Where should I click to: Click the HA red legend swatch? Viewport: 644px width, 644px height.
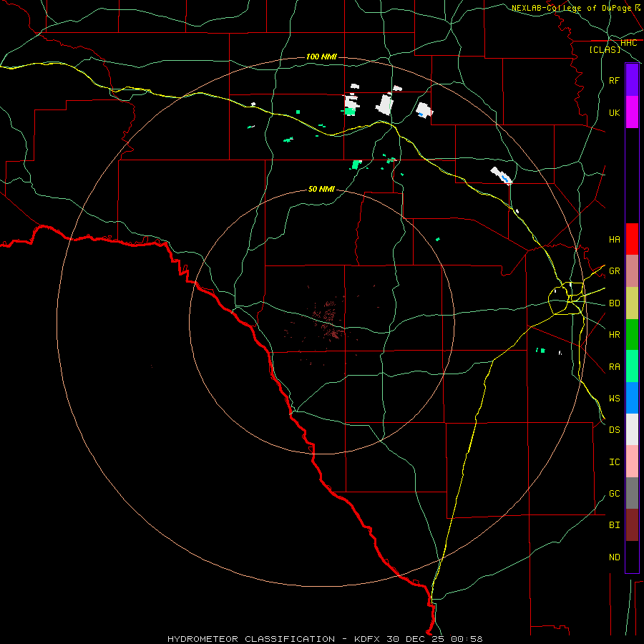tap(632, 239)
